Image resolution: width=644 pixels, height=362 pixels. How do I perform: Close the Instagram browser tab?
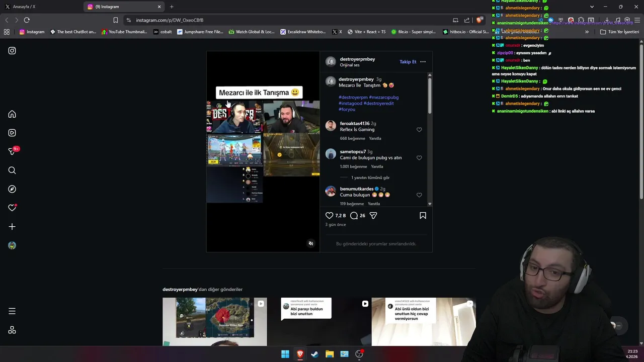[159, 7]
